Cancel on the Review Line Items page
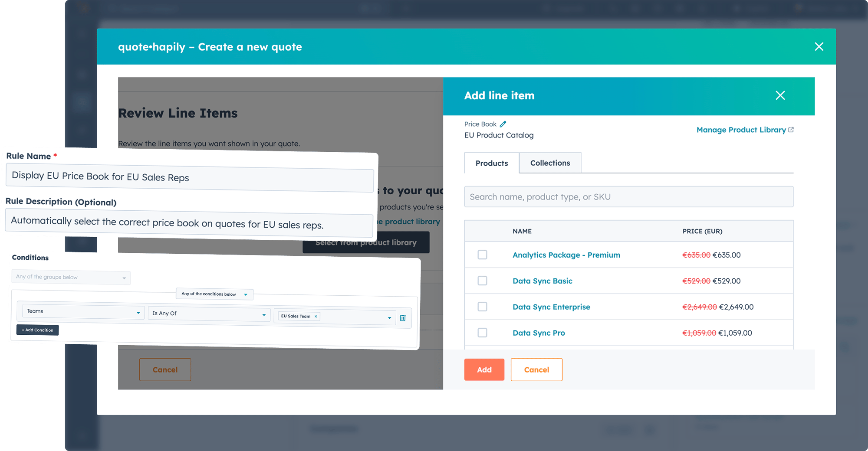The image size is (868, 451). [x=165, y=369]
